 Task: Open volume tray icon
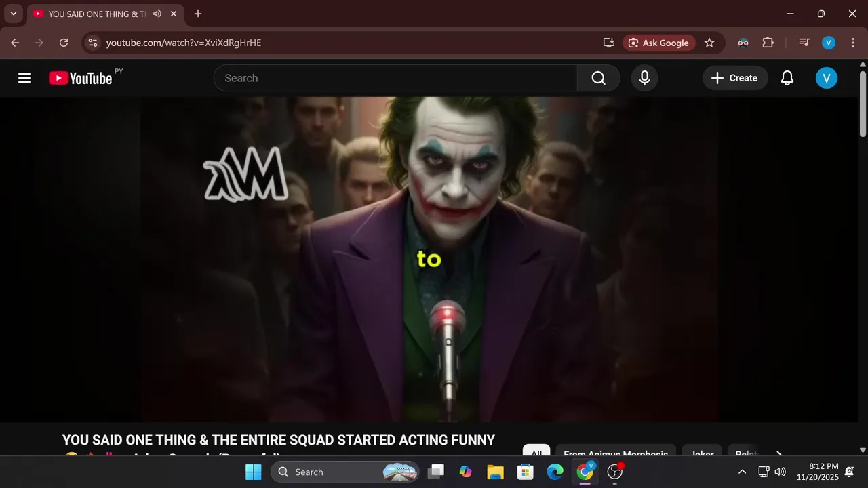pos(781,472)
